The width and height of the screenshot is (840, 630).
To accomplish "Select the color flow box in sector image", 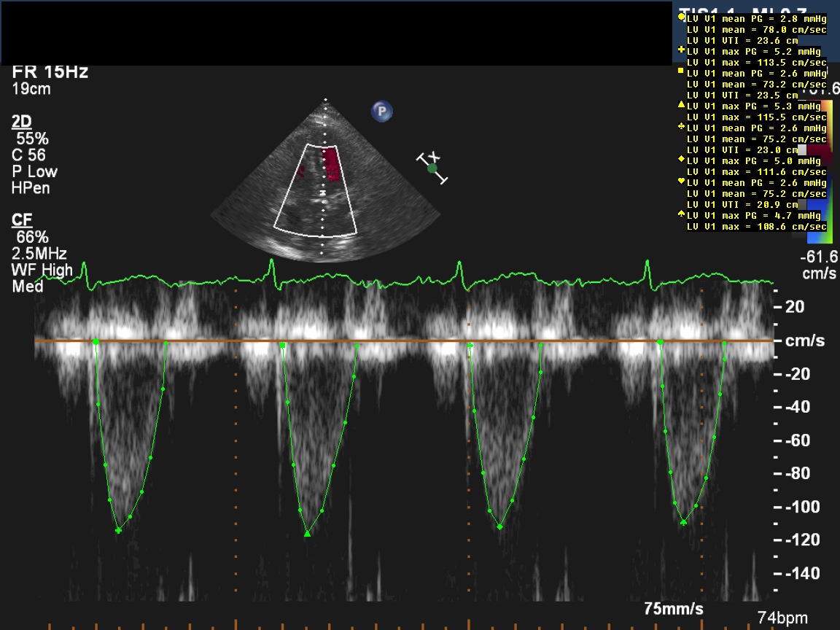I will click(x=316, y=188).
